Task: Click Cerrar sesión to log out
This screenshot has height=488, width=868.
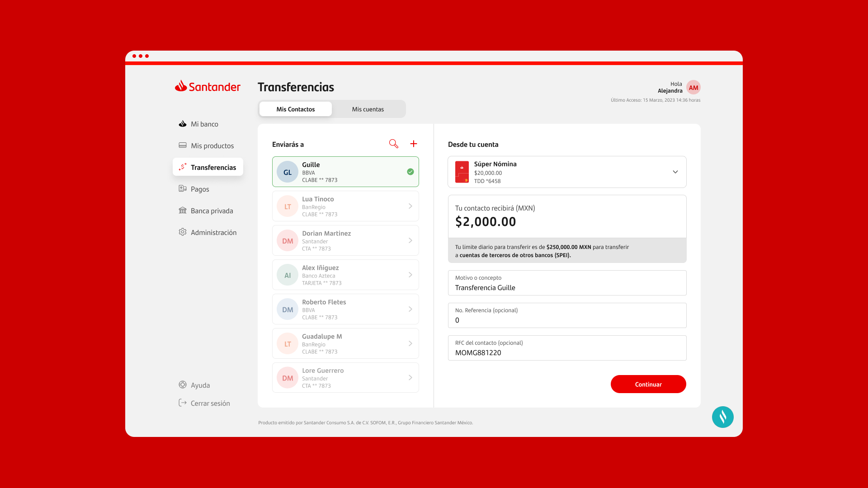Action: tap(209, 403)
